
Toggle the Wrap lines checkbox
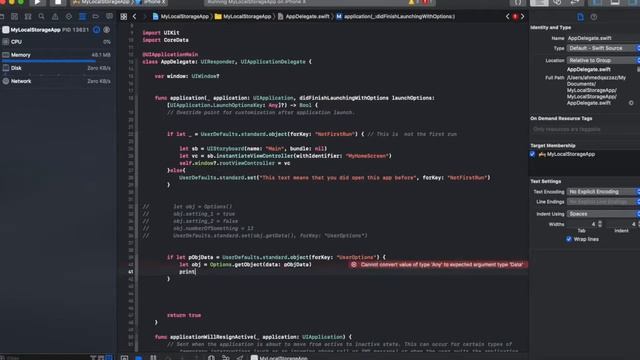tap(569, 239)
